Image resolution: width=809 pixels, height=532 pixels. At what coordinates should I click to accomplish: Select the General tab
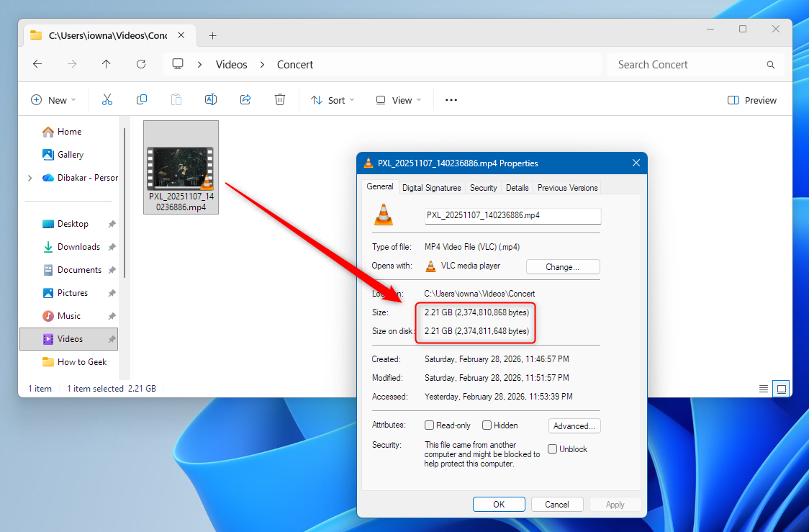[380, 186]
